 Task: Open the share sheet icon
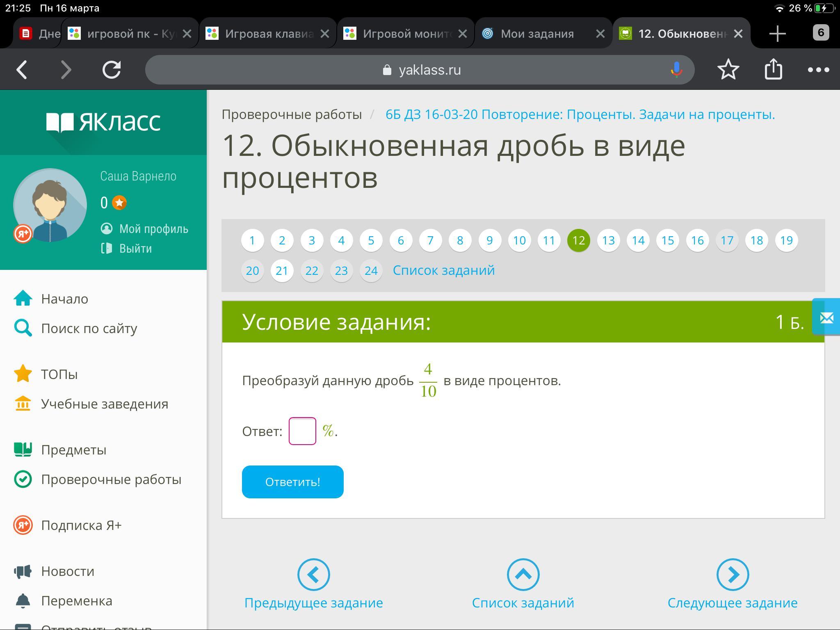(773, 69)
